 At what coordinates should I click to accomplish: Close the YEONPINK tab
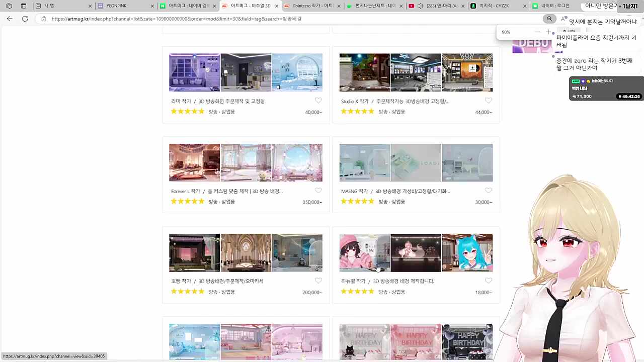(x=152, y=6)
